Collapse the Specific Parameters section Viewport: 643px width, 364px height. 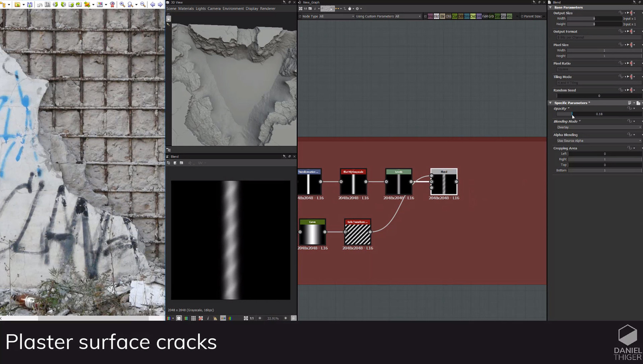point(550,103)
